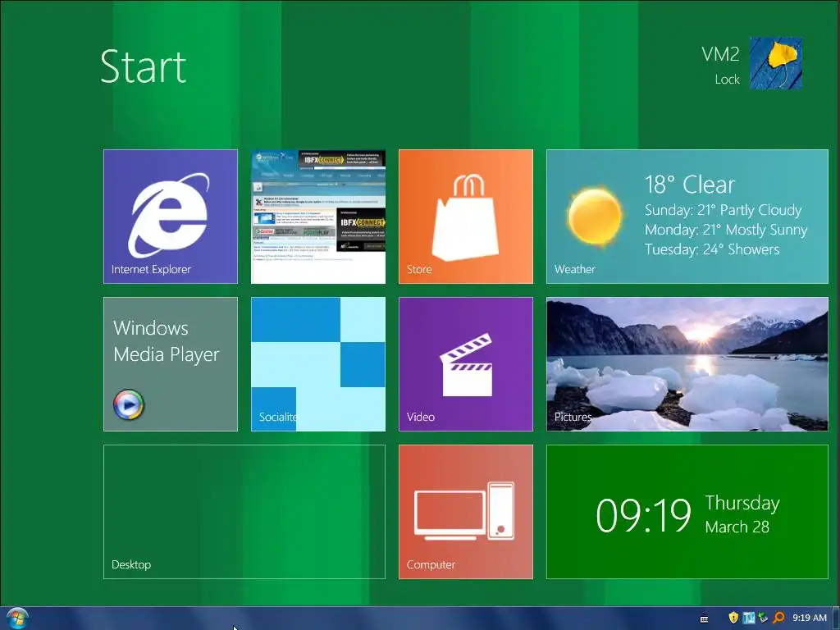Open the Socialite tile
Viewport: 840px width, 630px height.
318,364
